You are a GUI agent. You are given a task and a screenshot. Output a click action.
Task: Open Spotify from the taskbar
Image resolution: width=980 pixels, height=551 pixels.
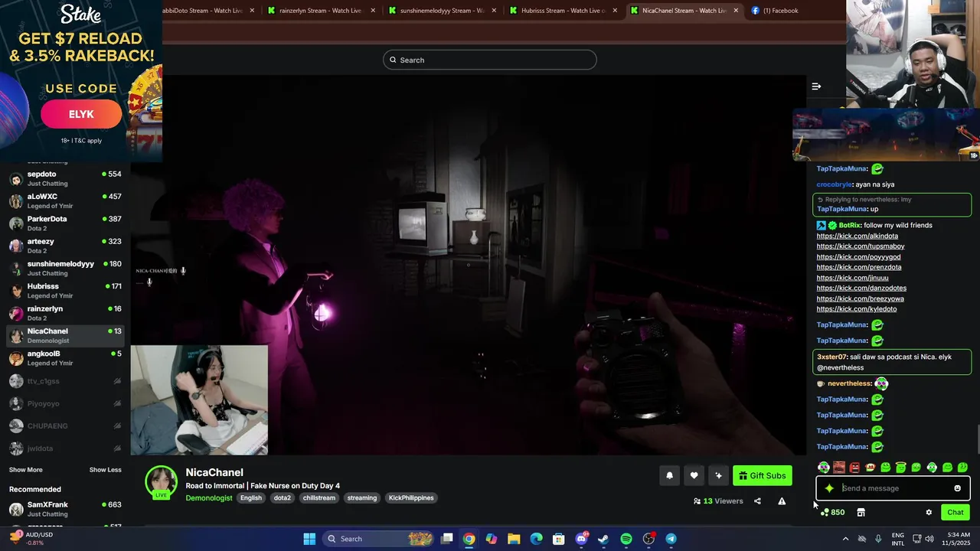tap(626, 539)
